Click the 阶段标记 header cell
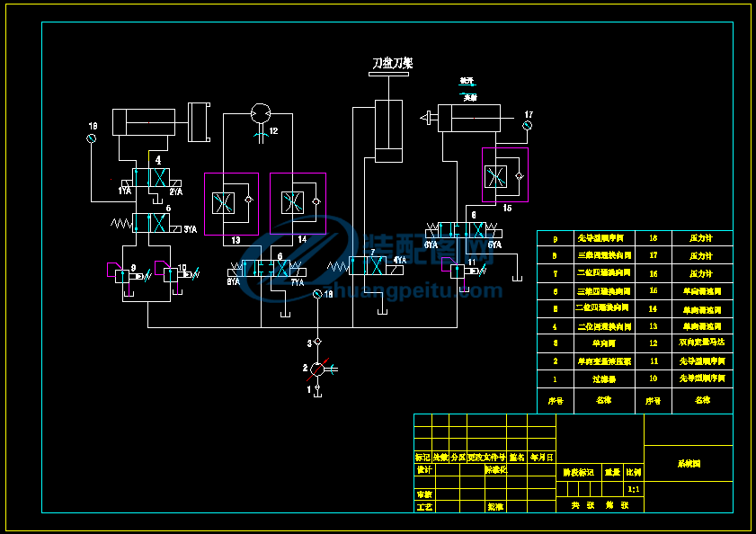Image resolution: width=756 pixels, height=534 pixels. [x=579, y=472]
